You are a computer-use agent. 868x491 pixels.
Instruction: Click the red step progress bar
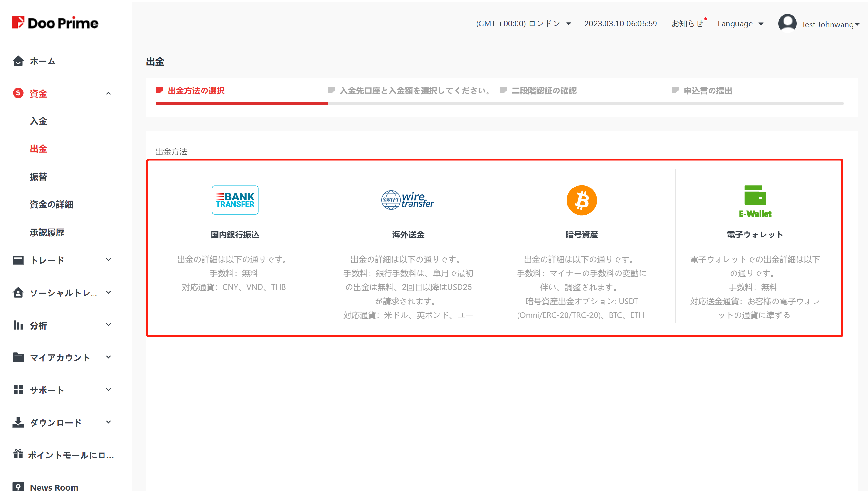242,103
